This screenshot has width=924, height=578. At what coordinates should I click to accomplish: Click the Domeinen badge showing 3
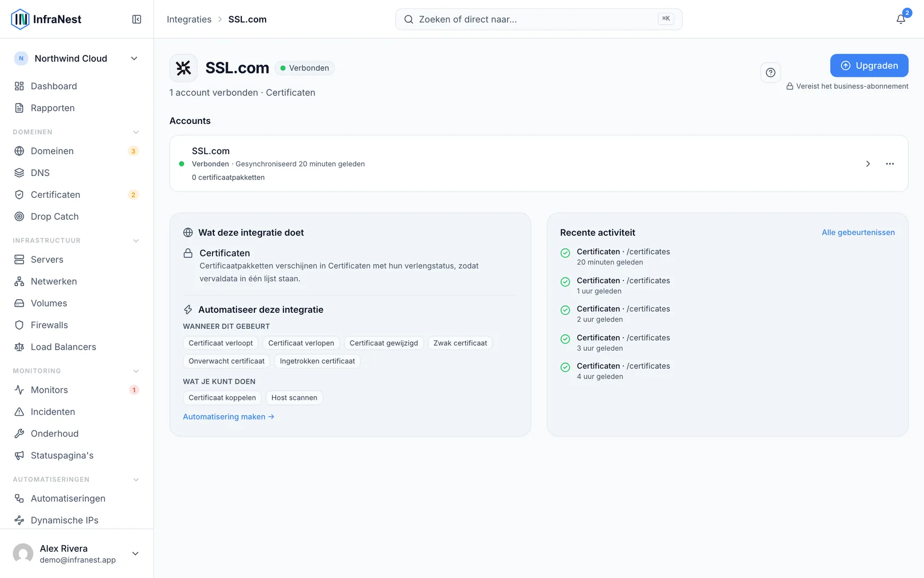(x=133, y=151)
